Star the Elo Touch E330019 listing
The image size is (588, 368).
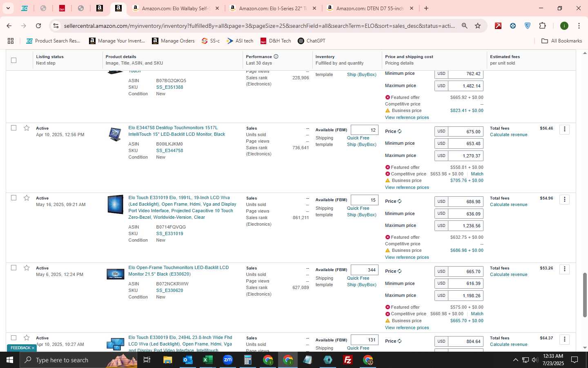[x=27, y=338]
